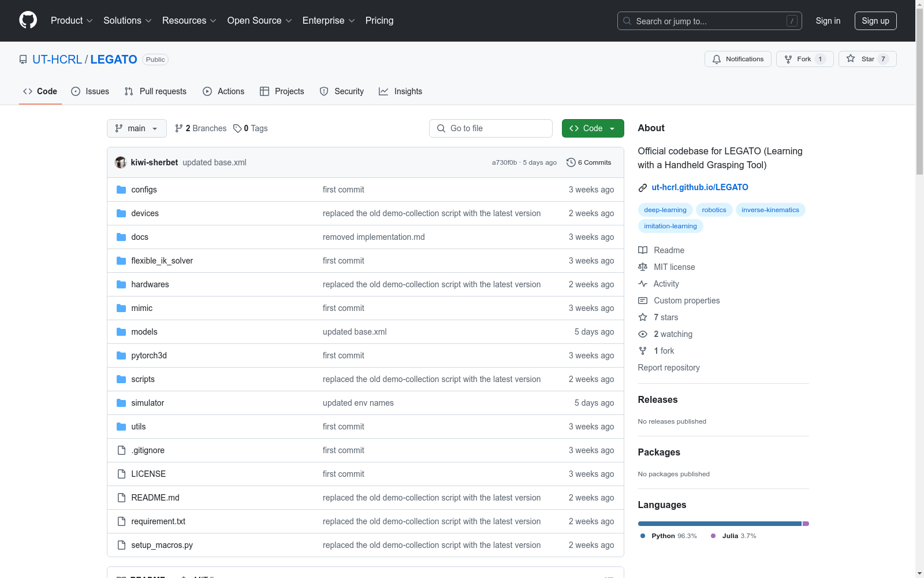924x578 pixels.
Task: Click the purple Julia language bar segment
Action: (806, 524)
